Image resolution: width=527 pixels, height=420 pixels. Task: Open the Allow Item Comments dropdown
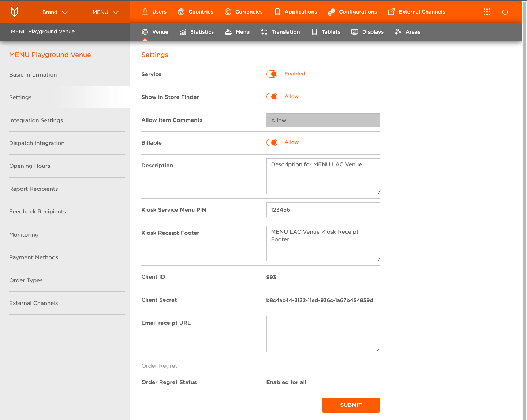323,120
